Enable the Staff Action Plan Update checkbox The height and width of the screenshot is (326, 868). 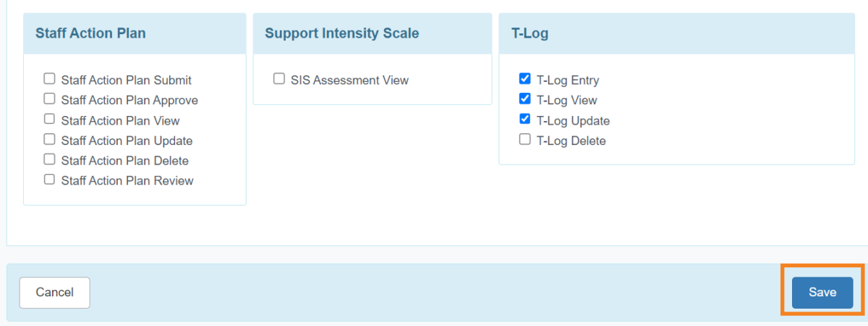click(x=50, y=139)
